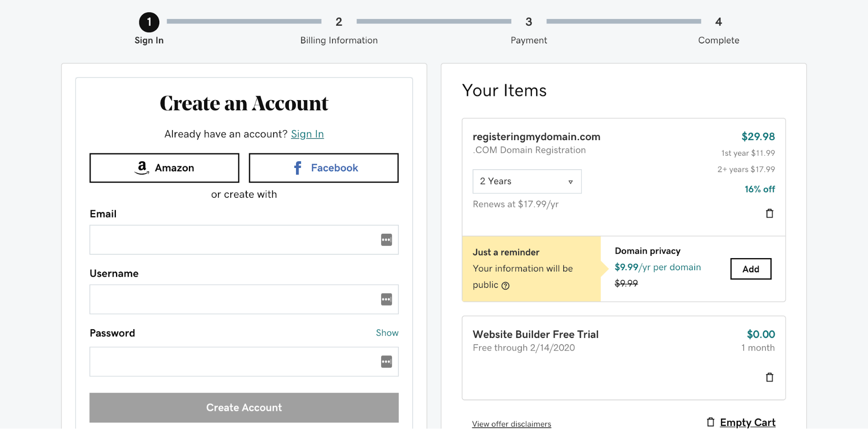
Task: Open the Sign In link for existing accounts
Action: coord(307,134)
